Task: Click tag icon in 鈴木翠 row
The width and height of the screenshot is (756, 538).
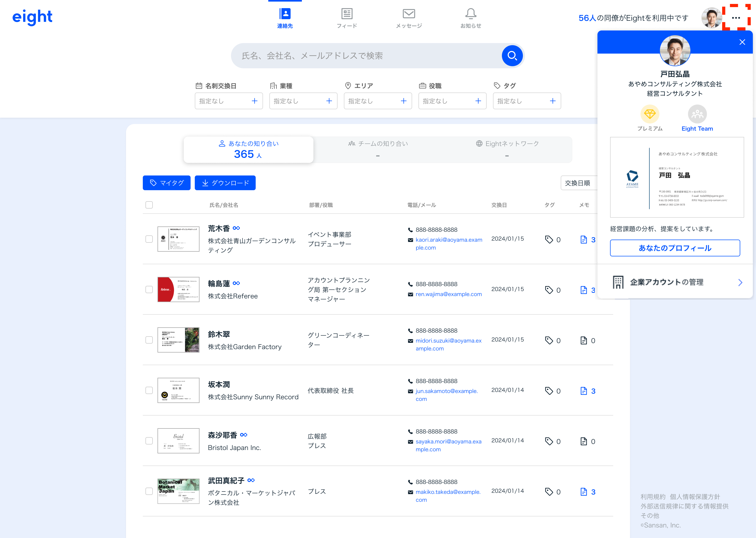Action: [549, 340]
